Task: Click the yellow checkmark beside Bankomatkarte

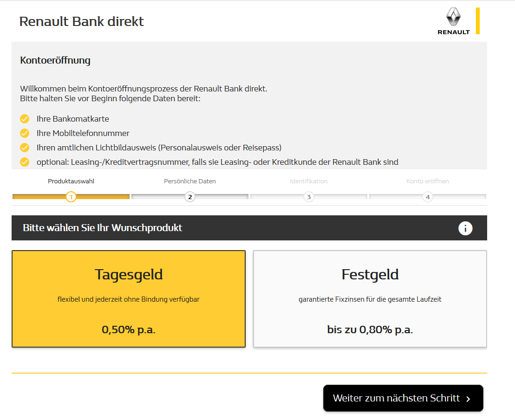Action: click(25, 119)
